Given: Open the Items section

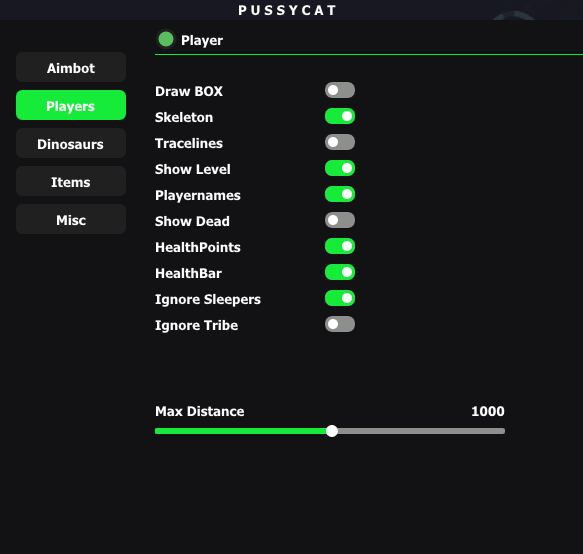Looking at the screenshot, I should tap(71, 181).
